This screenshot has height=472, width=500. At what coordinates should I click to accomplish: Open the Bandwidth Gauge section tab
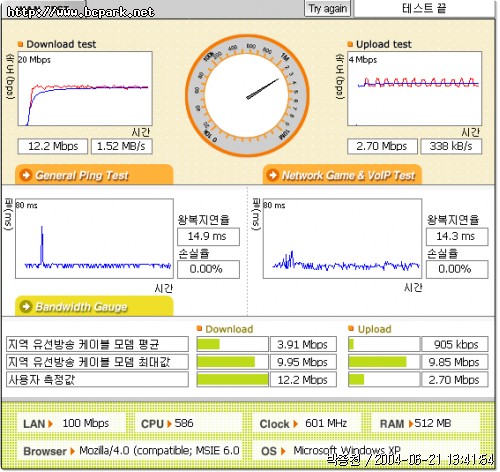coord(94,306)
